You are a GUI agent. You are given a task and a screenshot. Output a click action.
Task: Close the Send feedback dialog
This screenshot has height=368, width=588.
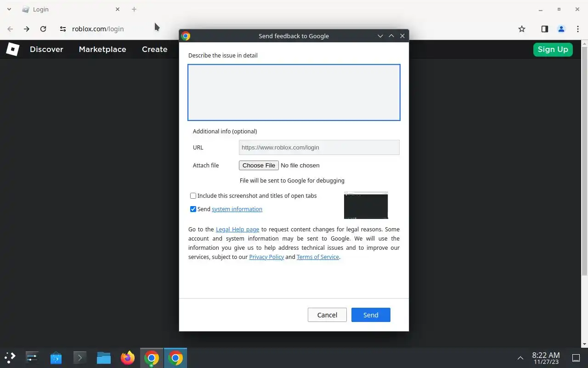point(402,36)
